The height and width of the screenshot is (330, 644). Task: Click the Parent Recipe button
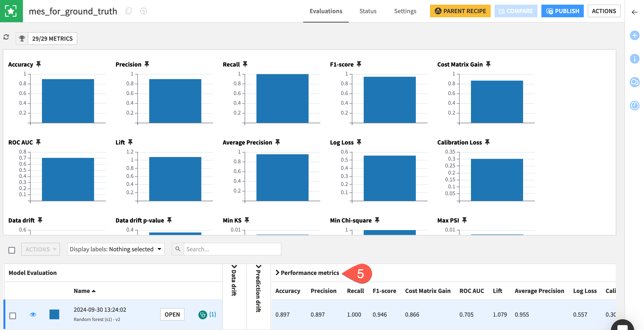[x=460, y=11]
